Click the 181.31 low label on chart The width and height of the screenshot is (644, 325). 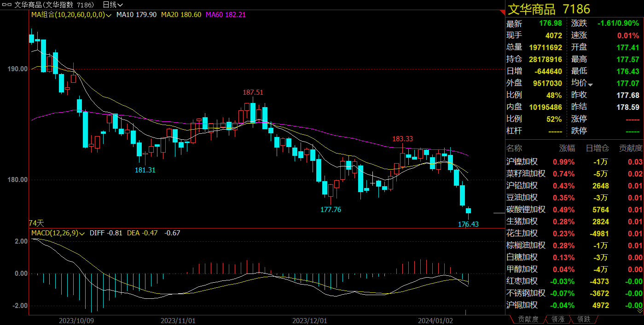coord(145,170)
